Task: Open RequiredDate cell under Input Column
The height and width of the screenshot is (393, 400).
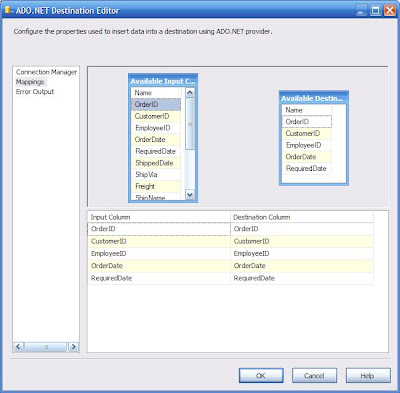Action: tap(159, 278)
